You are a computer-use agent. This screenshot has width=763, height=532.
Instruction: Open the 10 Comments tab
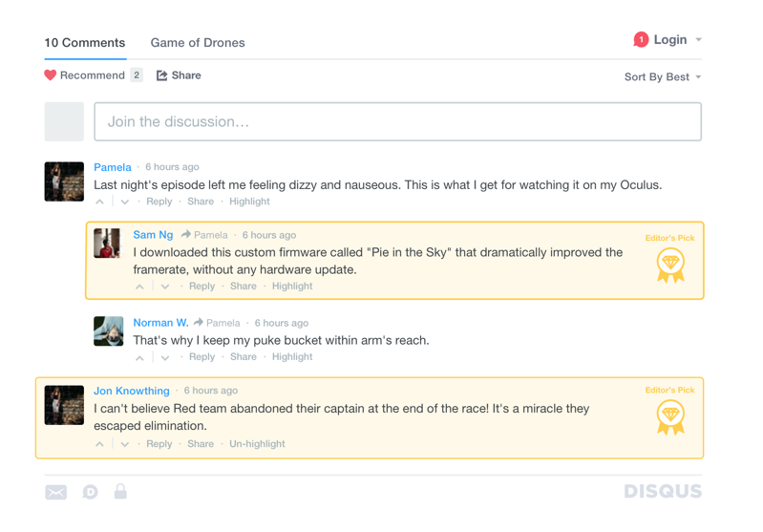[x=85, y=43]
